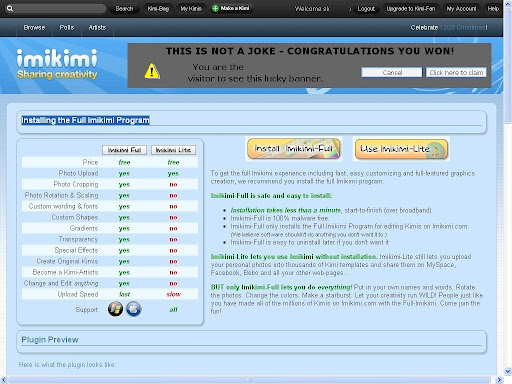512x384 pixels.
Task: Click the 'Become a Kimi-Artists' row label
Action: [x=65, y=272]
